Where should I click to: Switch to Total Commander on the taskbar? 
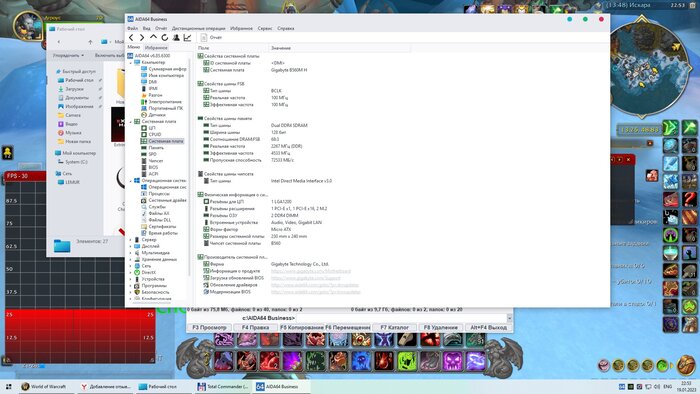pyautogui.click(x=223, y=387)
